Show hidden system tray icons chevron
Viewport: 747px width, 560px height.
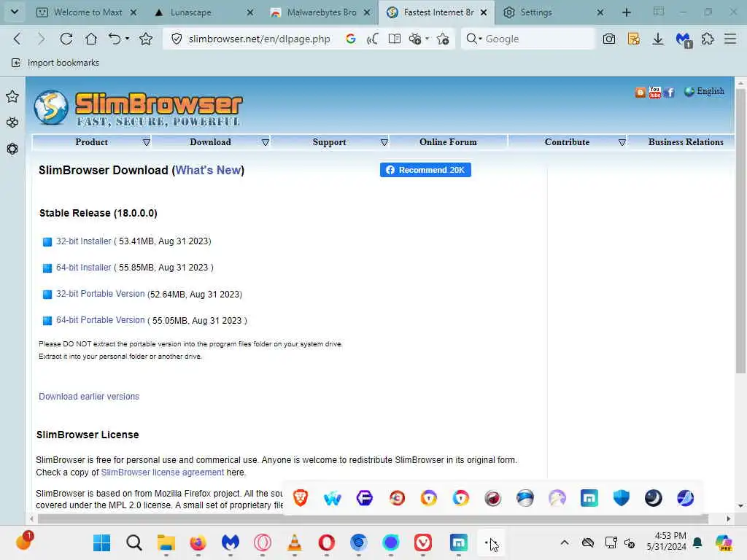(564, 542)
